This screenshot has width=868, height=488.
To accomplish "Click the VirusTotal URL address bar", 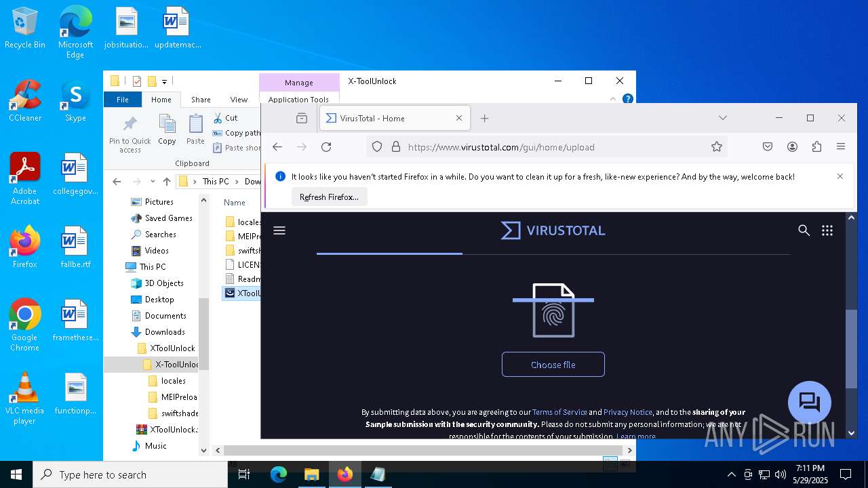I will (x=547, y=146).
